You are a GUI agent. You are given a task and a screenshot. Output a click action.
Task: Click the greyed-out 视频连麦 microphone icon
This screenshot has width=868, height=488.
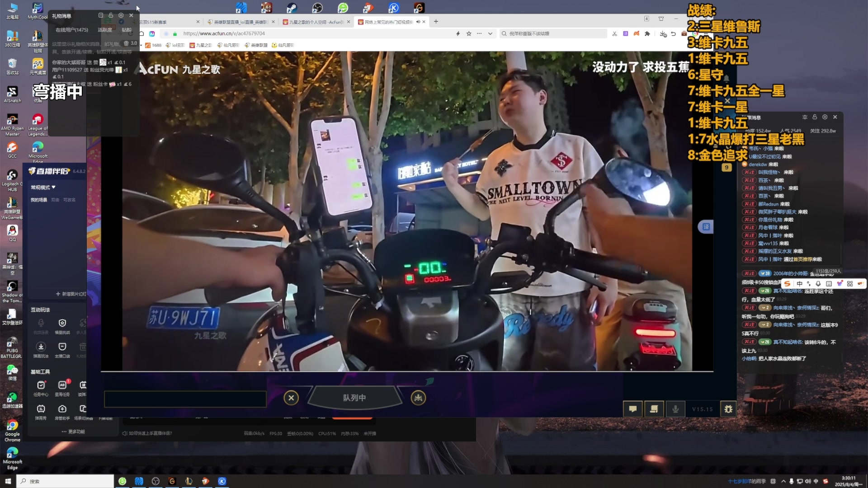click(41, 323)
